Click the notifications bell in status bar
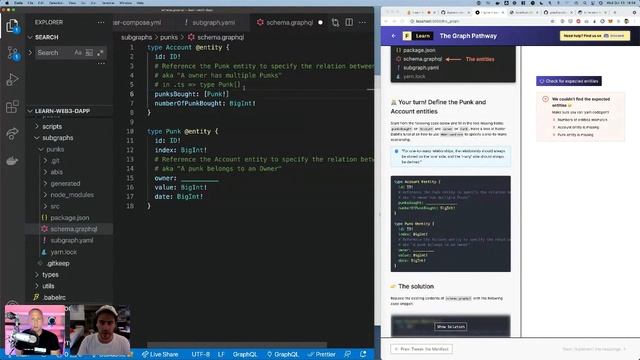Screen dimensions: 640x360 pyautogui.click(x=363, y=354)
